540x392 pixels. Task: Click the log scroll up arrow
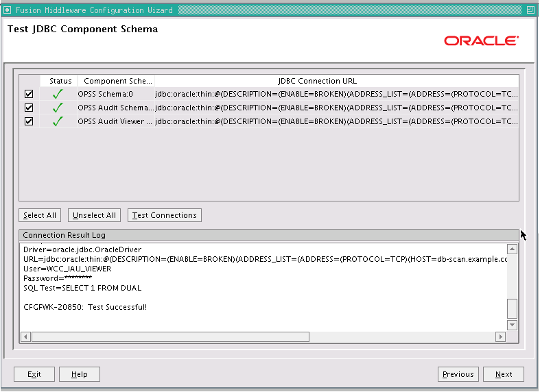pos(512,249)
